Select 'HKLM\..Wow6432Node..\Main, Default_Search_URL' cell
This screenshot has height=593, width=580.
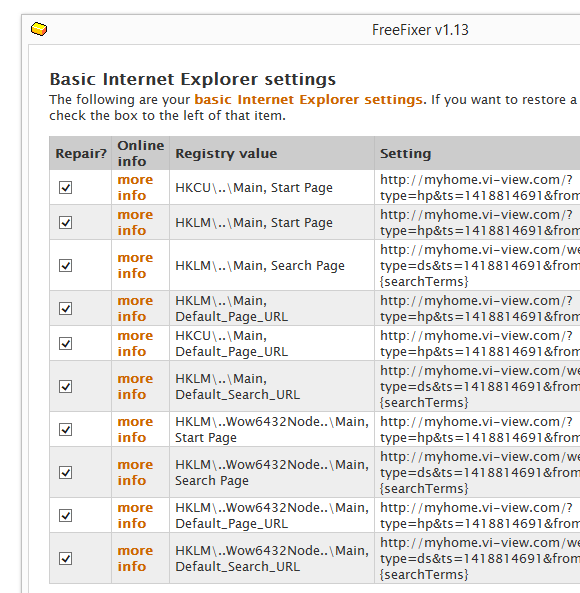click(272, 558)
